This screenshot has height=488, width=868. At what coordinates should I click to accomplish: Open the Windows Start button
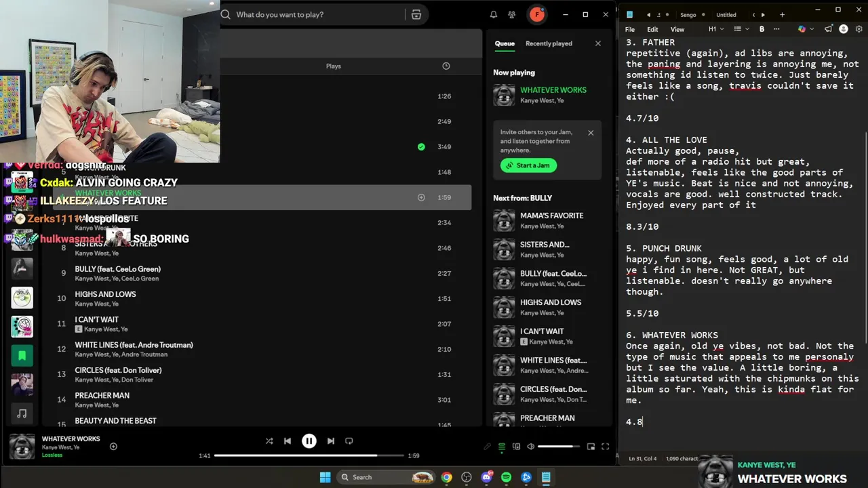click(x=325, y=477)
